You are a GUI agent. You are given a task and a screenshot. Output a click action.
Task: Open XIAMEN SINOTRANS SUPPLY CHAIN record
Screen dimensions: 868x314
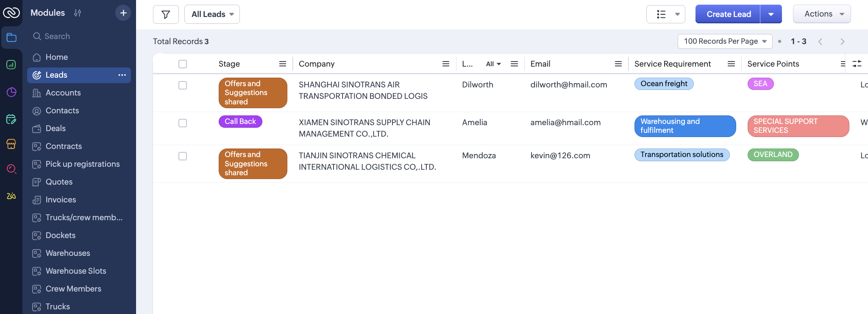click(x=364, y=128)
